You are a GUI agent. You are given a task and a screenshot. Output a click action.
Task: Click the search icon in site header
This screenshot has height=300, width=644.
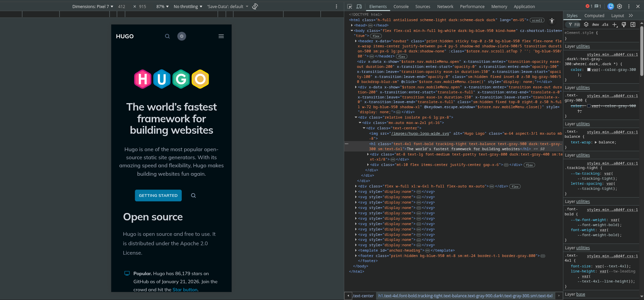167,36
